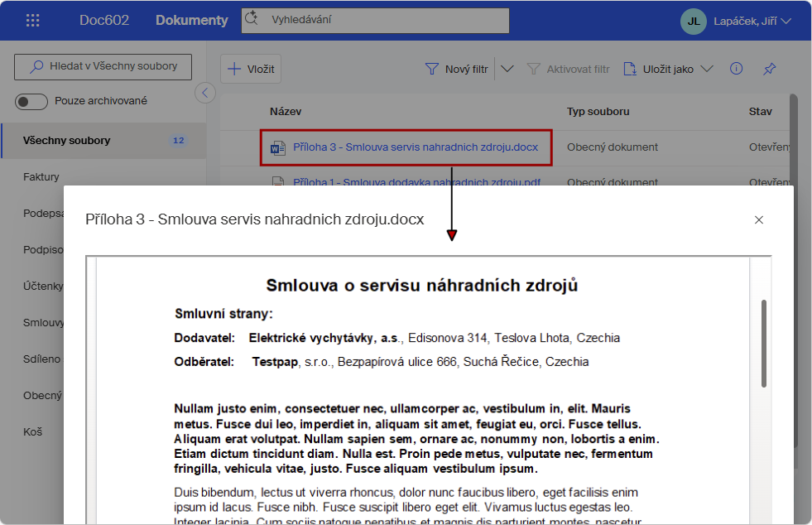
Task: Click the Nový filtr funnel icon
Action: tap(431, 69)
